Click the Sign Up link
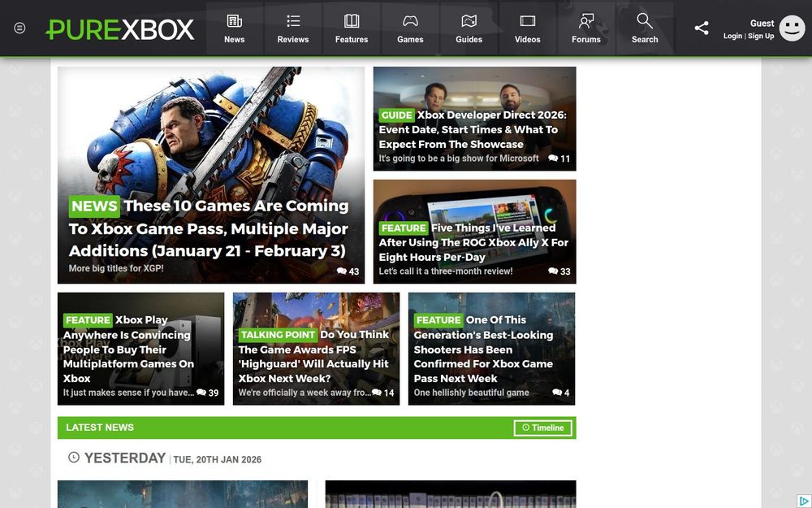Viewport: 812px width, 508px height. point(761,36)
